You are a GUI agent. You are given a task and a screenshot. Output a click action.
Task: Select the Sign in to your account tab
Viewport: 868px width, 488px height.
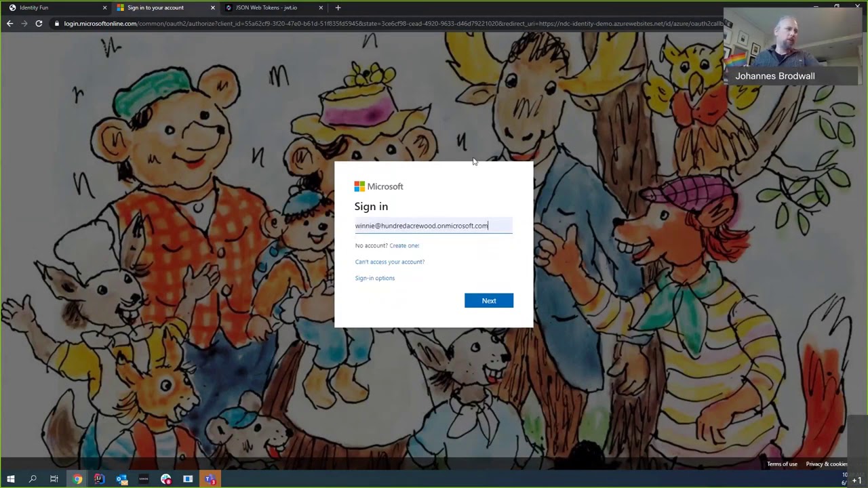(x=164, y=7)
